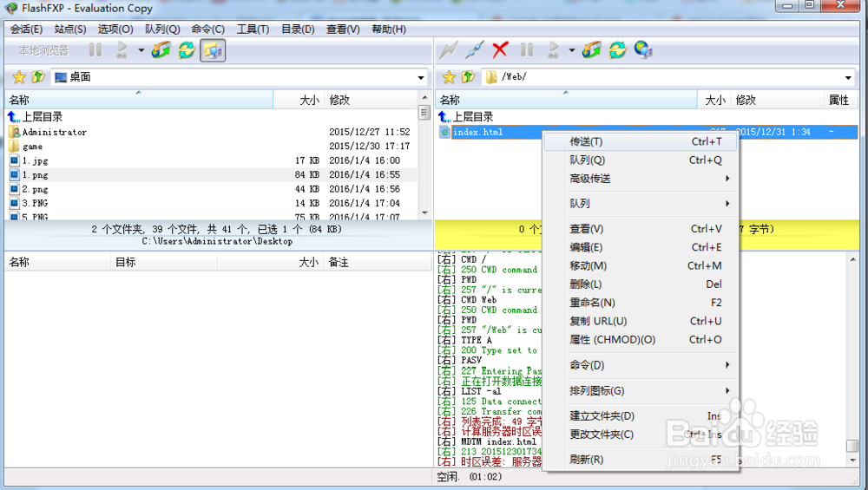Screen dimensions: 868x490
Task: Choose 查看(V) in the context menu
Action: click(x=641, y=229)
